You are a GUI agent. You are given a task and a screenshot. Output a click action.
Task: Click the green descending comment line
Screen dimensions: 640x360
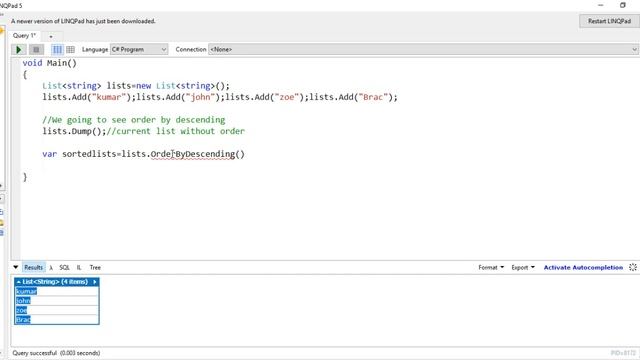tap(133, 120)
